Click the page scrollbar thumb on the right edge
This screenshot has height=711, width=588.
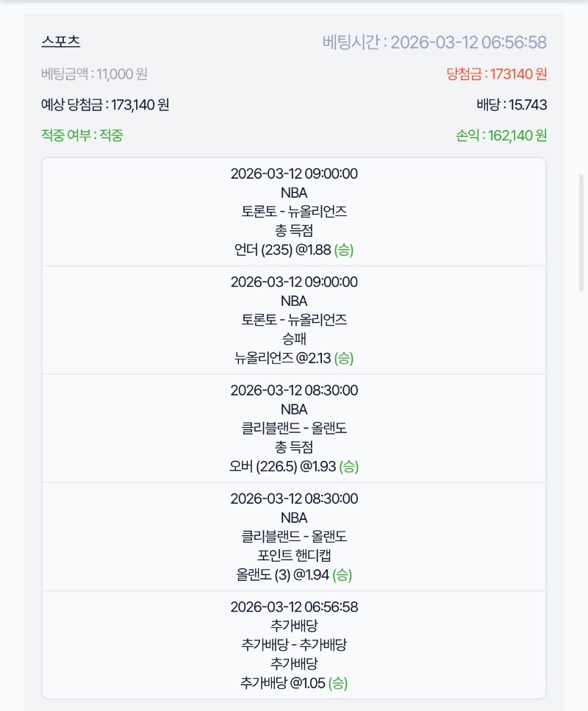pos(582,232)
